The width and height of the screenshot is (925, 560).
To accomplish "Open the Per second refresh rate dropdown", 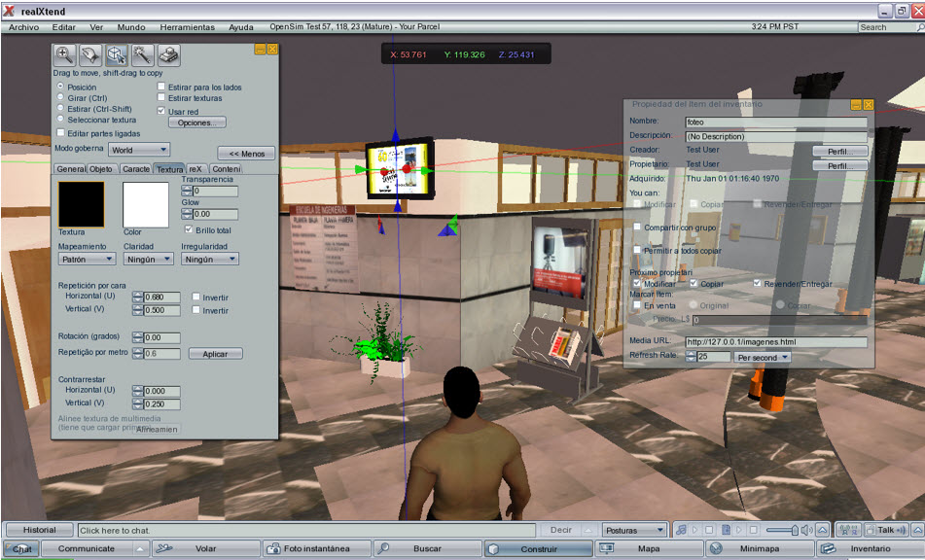I will coord(763,357).
